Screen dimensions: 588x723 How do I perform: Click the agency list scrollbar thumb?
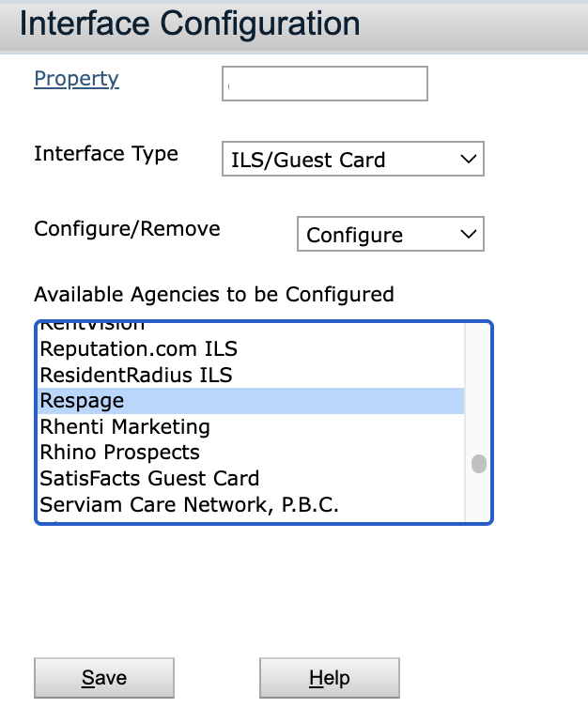479,464
